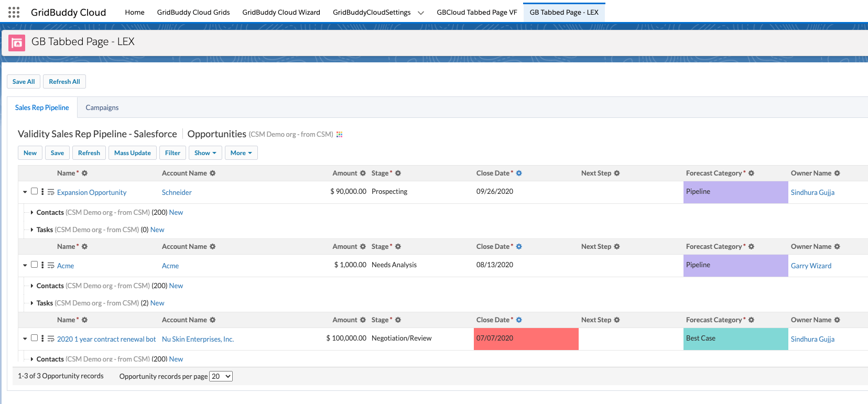Click the purple Pipeline cell in Acme row

[x=736, y=266]
